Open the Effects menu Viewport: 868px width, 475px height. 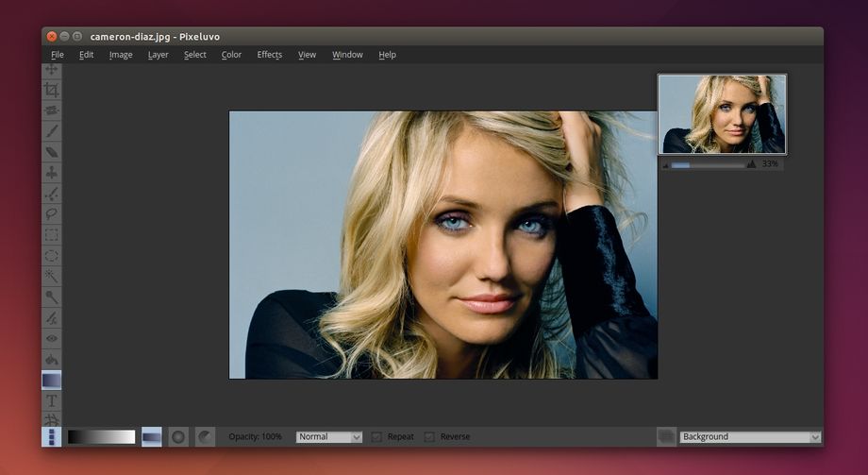tap(270, 55)
